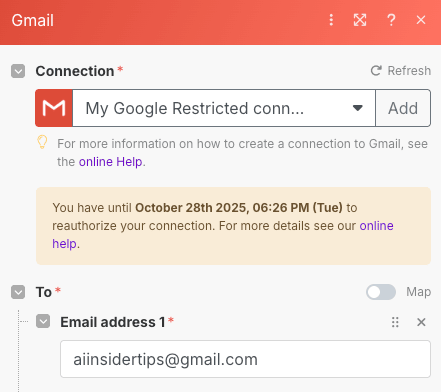Grab the drag handle dots for Email address 1

pos(395,322)
